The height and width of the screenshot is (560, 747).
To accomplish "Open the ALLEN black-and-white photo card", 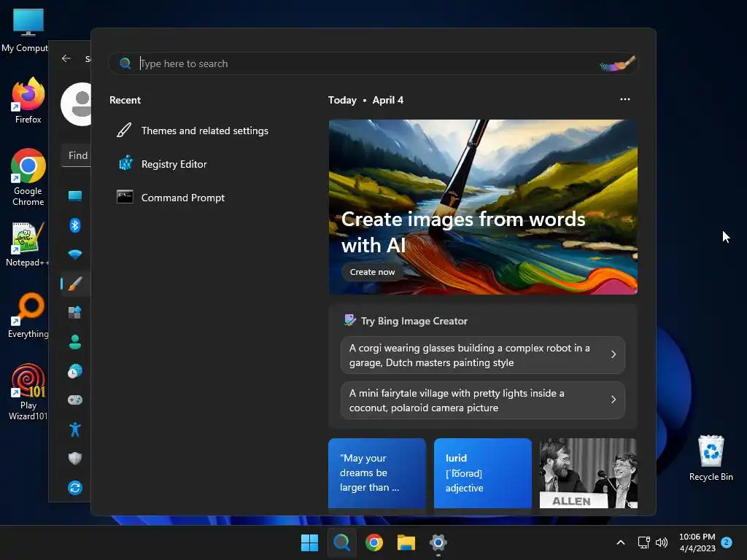I will [x=589, y=473].
